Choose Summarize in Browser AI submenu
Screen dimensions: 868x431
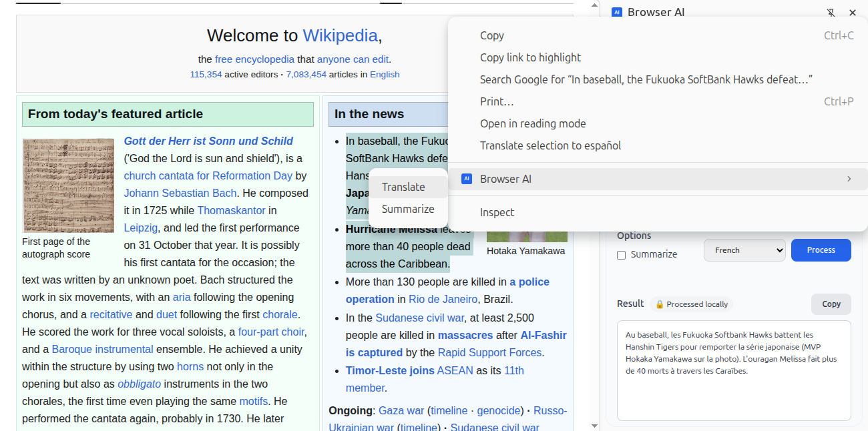[408, 209]
